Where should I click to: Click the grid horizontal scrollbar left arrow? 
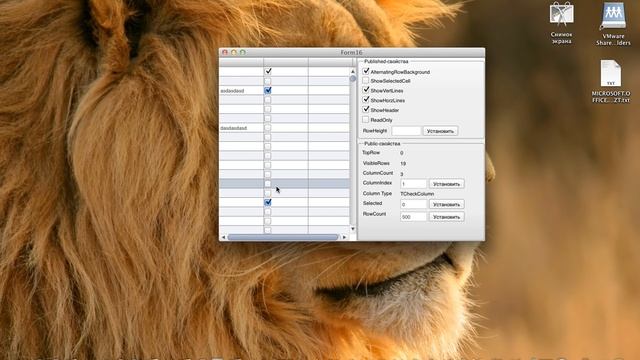pyautogui.click(x=223, y=237)
